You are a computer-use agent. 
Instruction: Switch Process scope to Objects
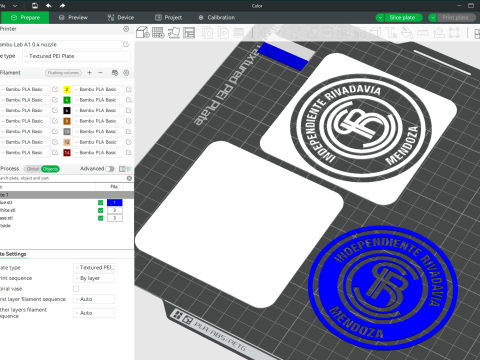tap(50, 169)
